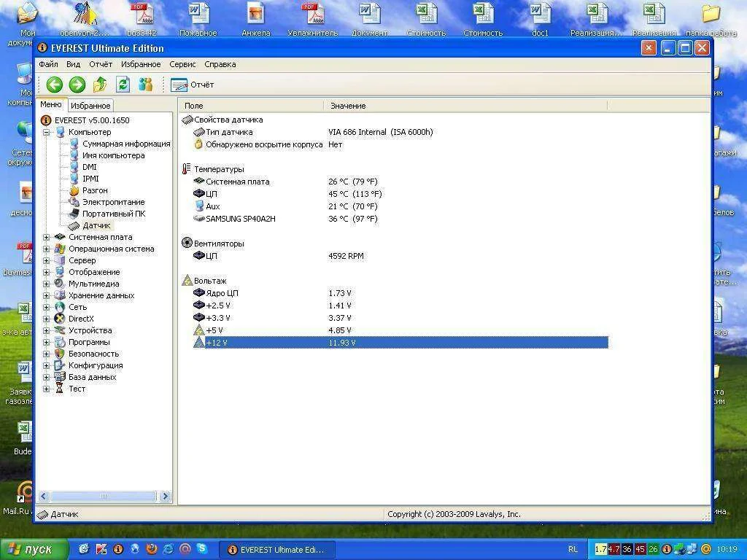Screen dimensions: 747x560
Task: Click the green Forward arrow toolbar icon
Action: pyautogui.click(x=77, y=85)
